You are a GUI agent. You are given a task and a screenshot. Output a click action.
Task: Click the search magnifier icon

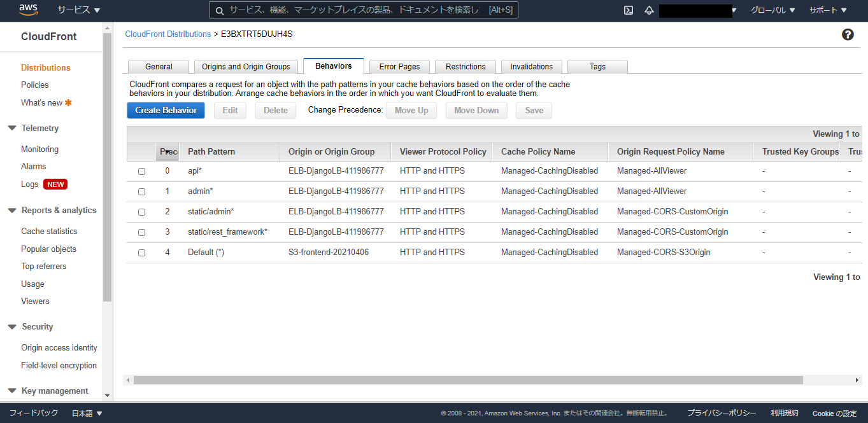click(x=219, y=10)
